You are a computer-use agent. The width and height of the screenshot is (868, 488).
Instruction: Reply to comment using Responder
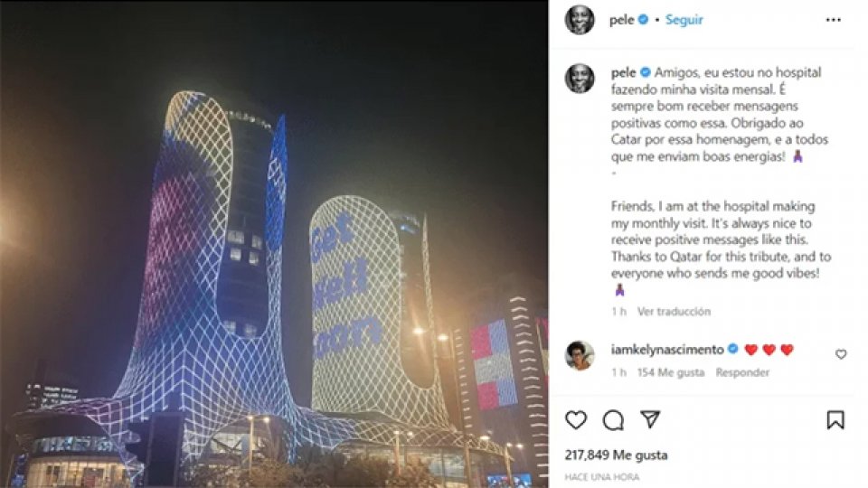pyautogui.click(x=742, y=372)
